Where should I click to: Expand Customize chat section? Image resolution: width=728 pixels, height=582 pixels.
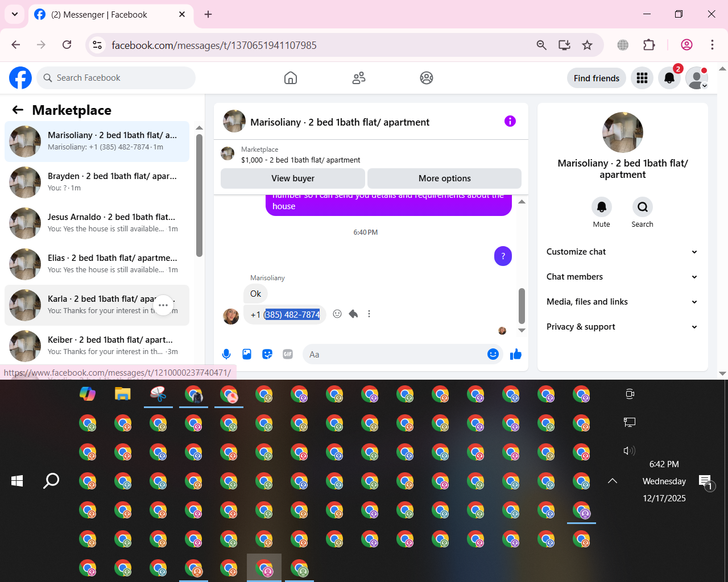pos(622,252)
